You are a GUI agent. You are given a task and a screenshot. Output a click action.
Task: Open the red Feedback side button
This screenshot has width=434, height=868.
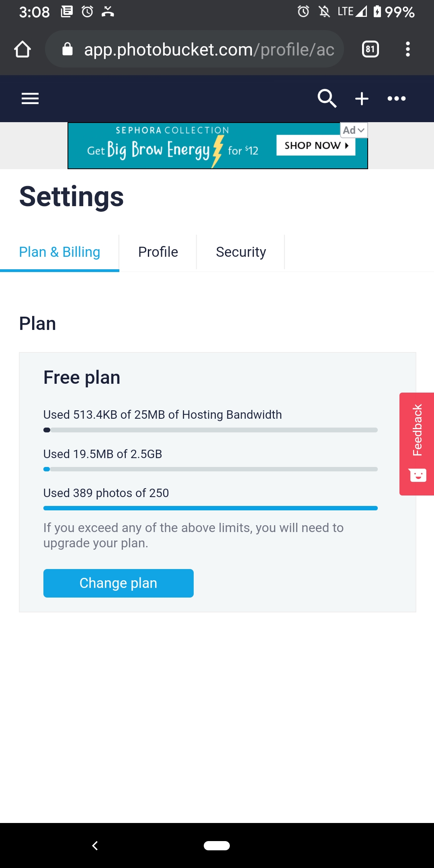pyautogui.click(x=417, y=430)
